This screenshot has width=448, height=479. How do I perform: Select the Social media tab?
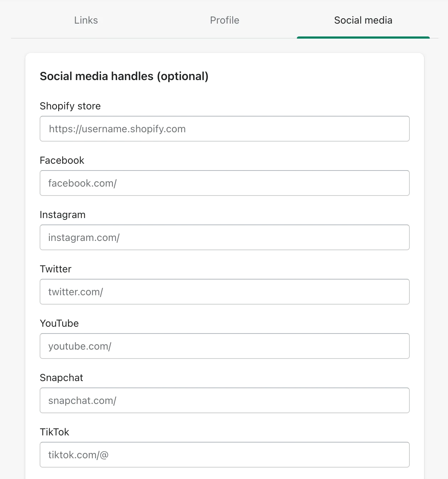363,20
